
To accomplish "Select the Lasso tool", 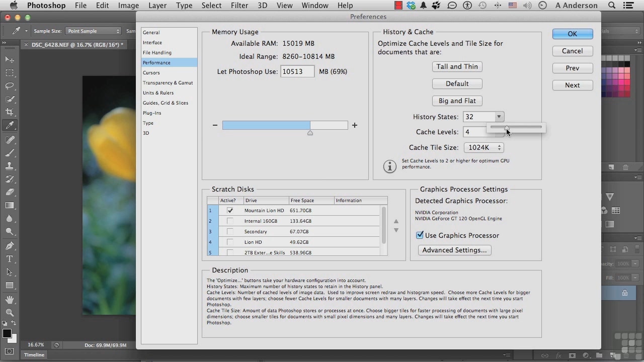I will 10,86.
